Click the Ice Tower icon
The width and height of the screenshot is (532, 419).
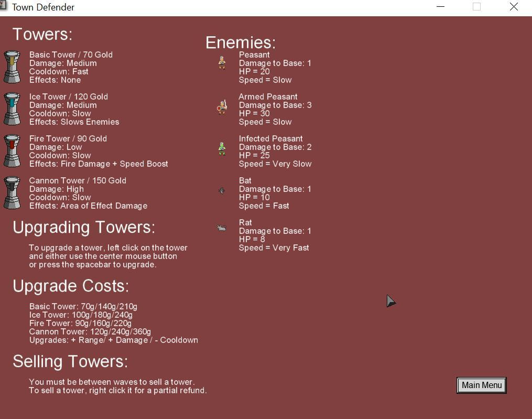12,109
